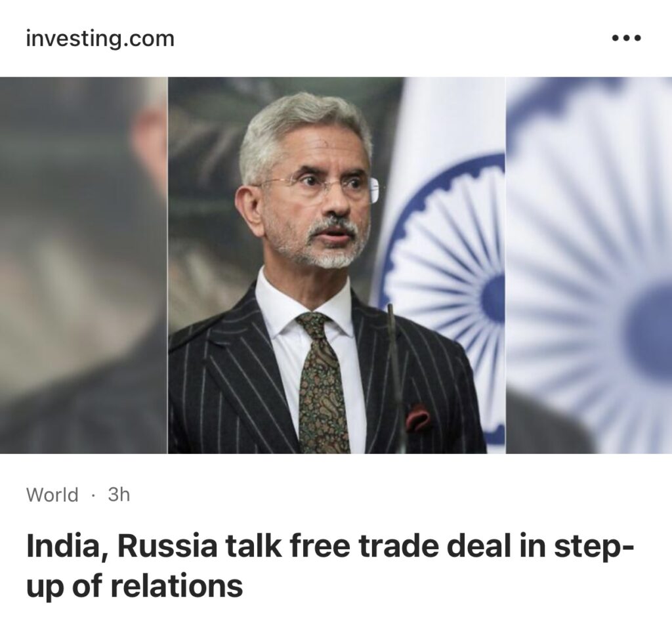Open the investing.com source link

point(100,39)
